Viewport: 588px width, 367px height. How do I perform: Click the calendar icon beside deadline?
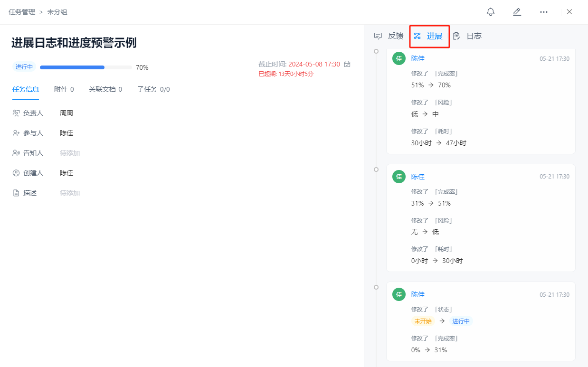pyautogui.click(x=347, y=64)
